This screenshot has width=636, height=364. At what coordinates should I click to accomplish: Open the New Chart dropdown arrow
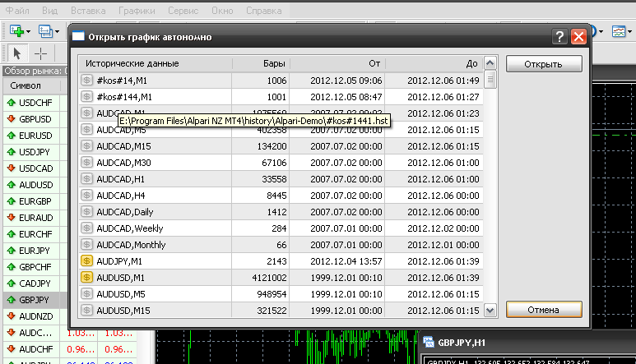tap(29, 31)
